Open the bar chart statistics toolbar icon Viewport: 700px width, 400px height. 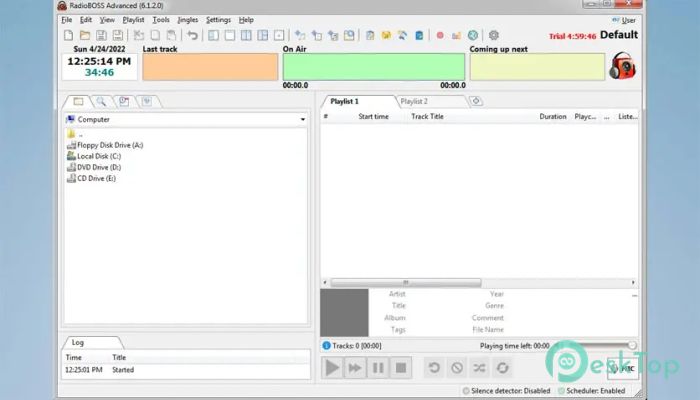[x=456, y=35]
